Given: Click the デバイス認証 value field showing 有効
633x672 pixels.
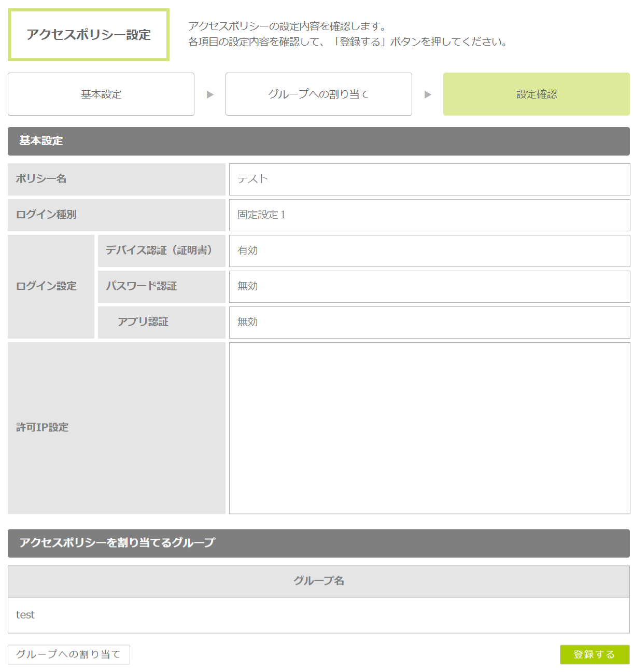Looking at the screenshot, I should click(x=429, y=251).
